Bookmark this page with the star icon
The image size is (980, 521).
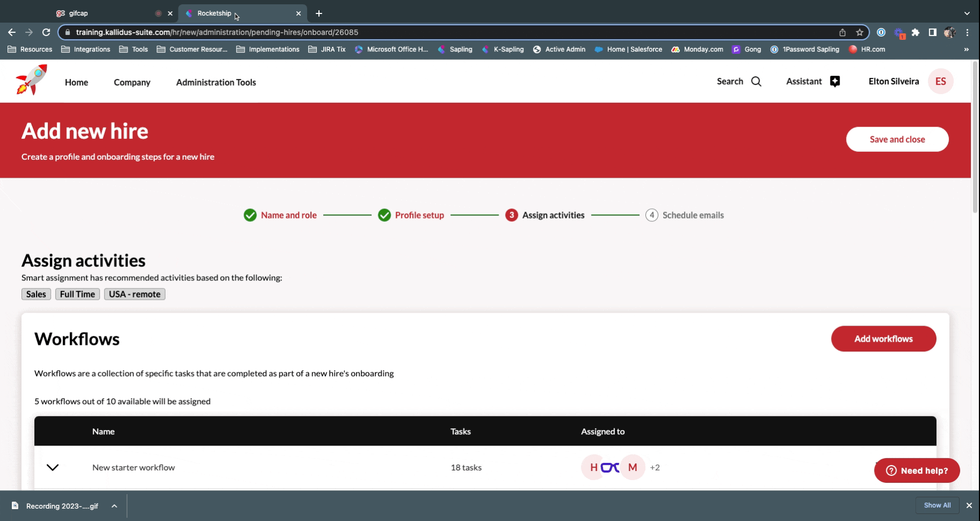tap(860, 32)
